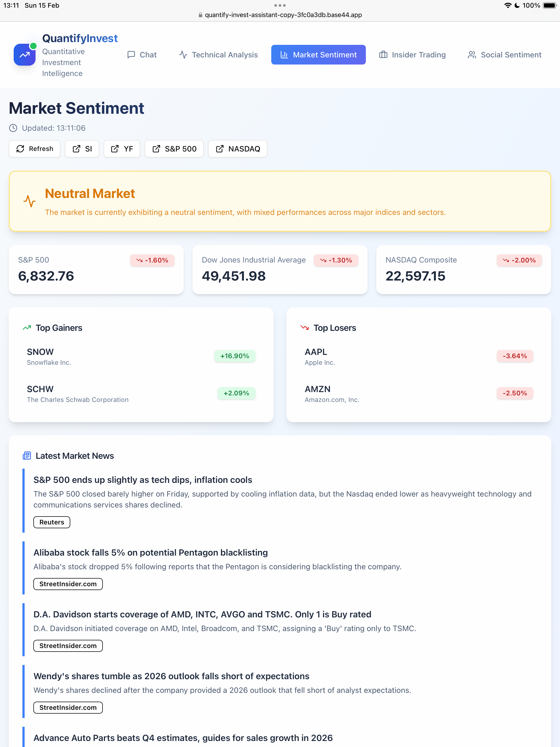Select the AMZN ticker row
560x747 pixels.
419,393
